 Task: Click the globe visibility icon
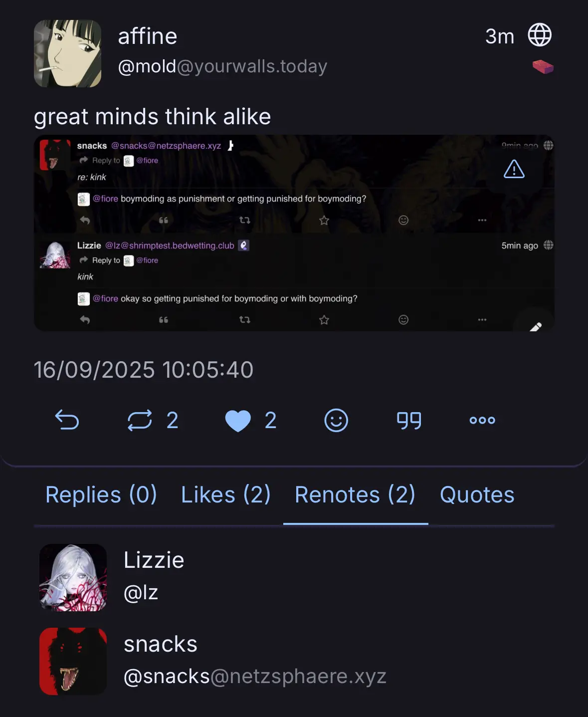[x=540, y=35]
